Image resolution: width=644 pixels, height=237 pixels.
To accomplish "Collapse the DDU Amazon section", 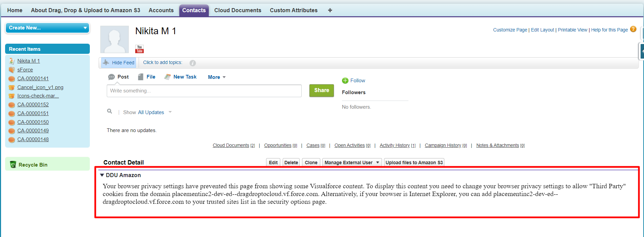I will tap(102, 175).
